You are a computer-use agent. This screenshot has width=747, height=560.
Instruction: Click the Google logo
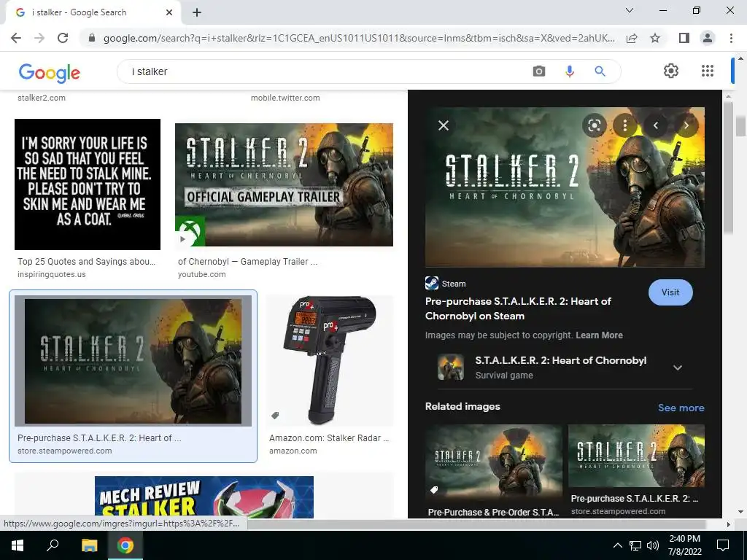[49, 73]
